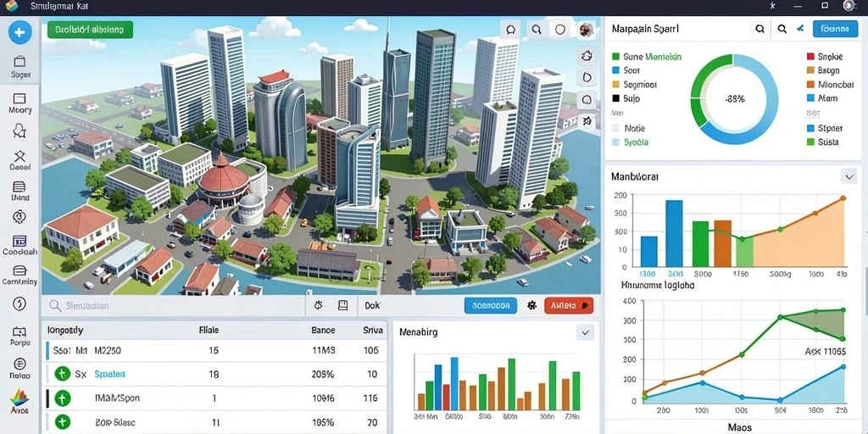Click the user avatar above the city map
The width and height of the screenshot is (868, 434).
[x=587, y=30]
